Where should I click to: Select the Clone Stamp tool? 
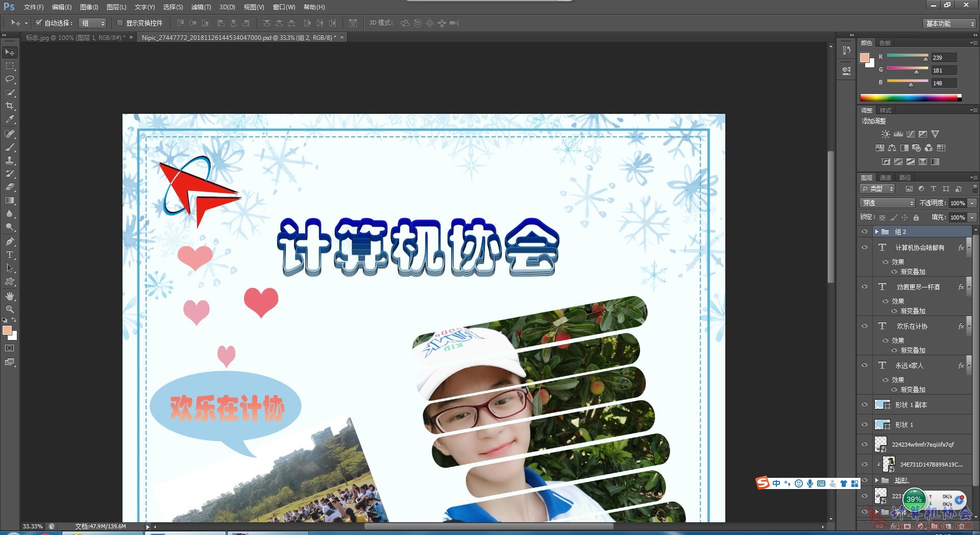click(10, 160)
